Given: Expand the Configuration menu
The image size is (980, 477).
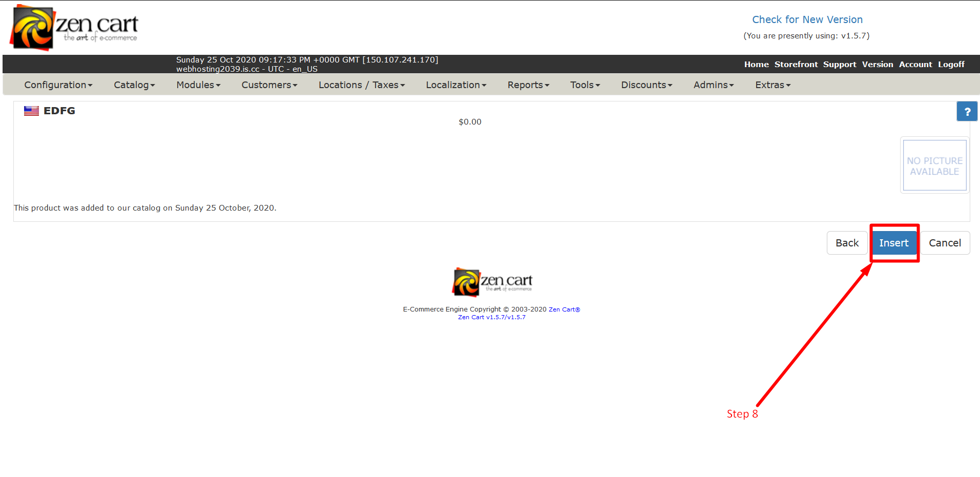Looking at the screenshot, I should 58,85.
